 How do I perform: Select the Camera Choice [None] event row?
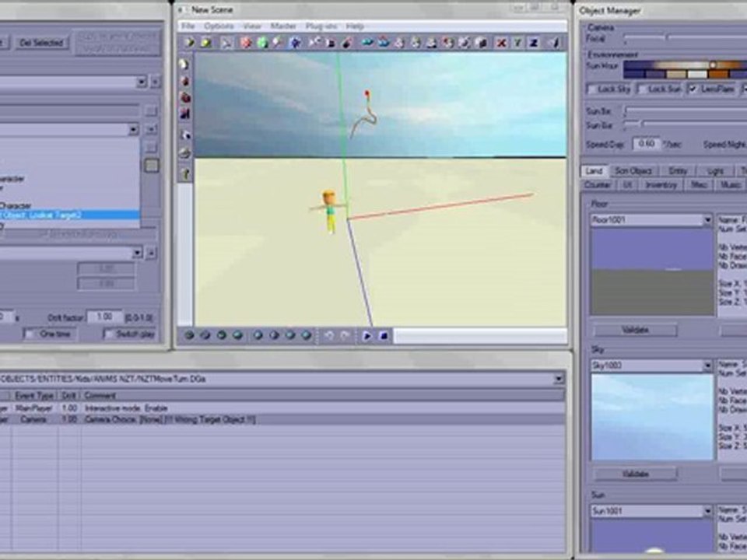click(282, 419)
